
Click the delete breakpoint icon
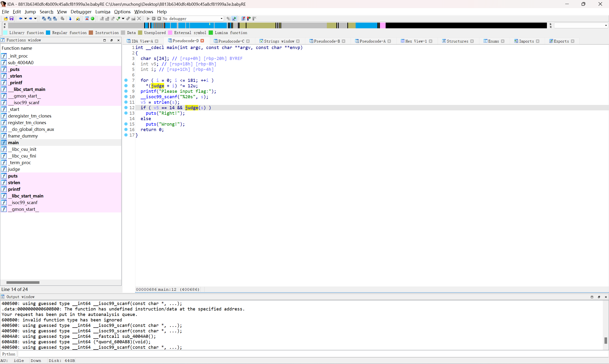point(254,19)
